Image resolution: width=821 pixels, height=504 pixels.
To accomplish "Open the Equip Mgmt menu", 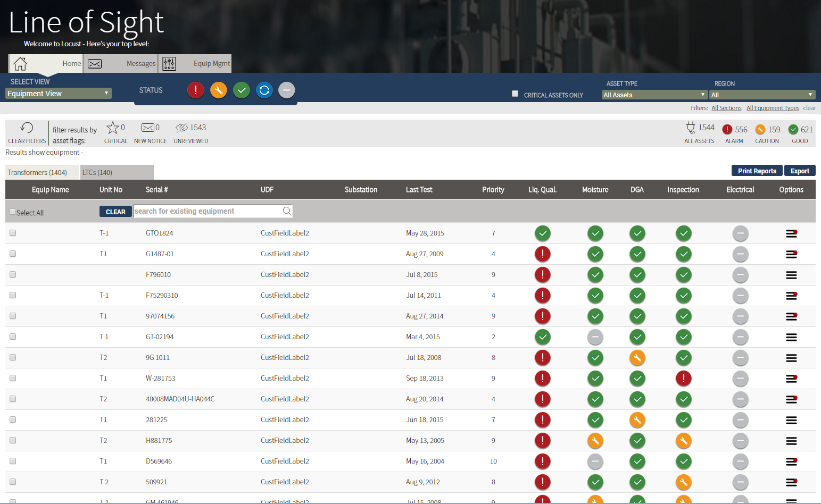I will coord(211,63).
